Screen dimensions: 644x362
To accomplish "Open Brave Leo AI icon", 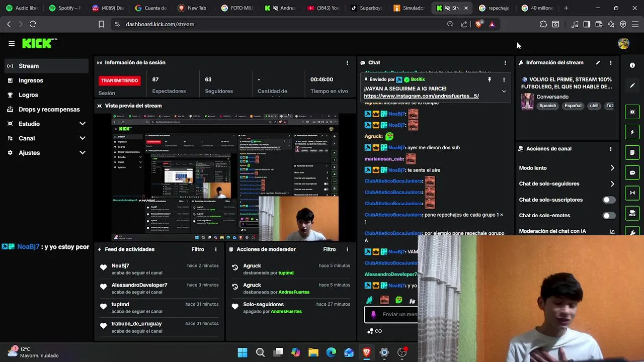I will pyautogui.click(x=611, y=24).
